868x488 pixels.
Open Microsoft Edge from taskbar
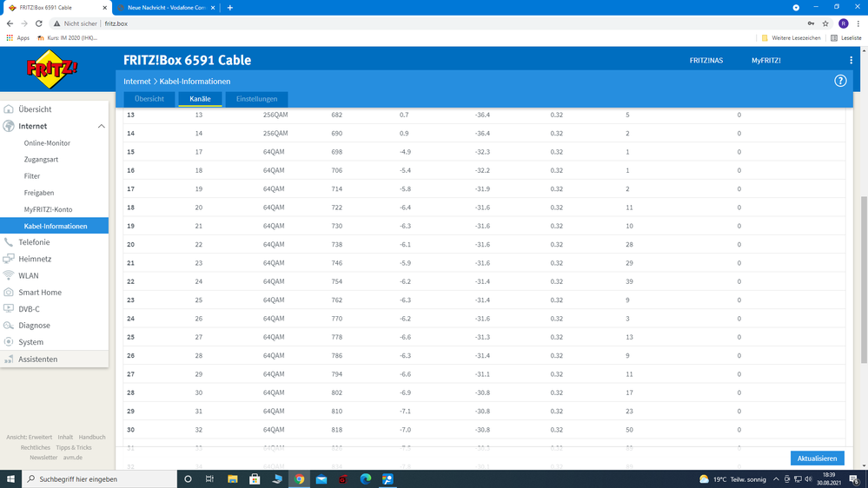pos(365,479)
